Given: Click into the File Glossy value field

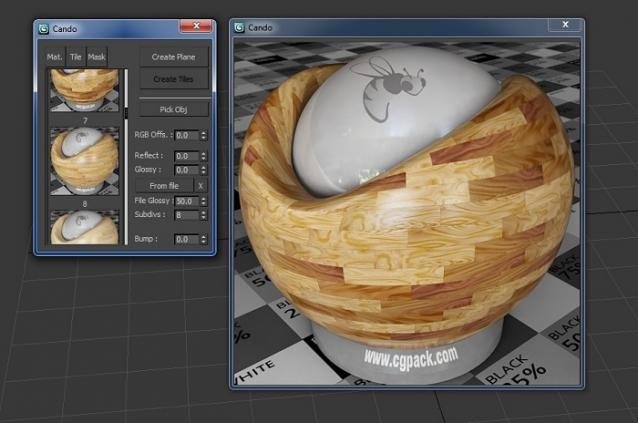Looking at the screenshot, I should pos(186,201).
